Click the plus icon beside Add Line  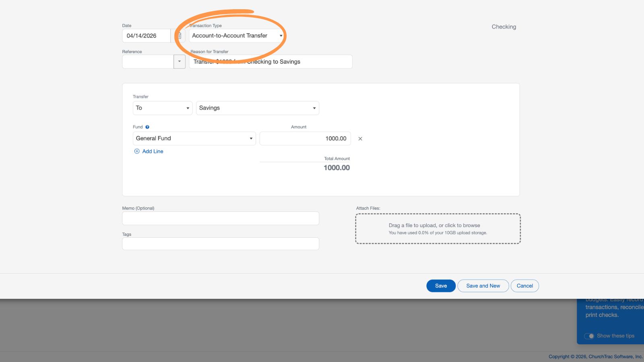[137, 151]
